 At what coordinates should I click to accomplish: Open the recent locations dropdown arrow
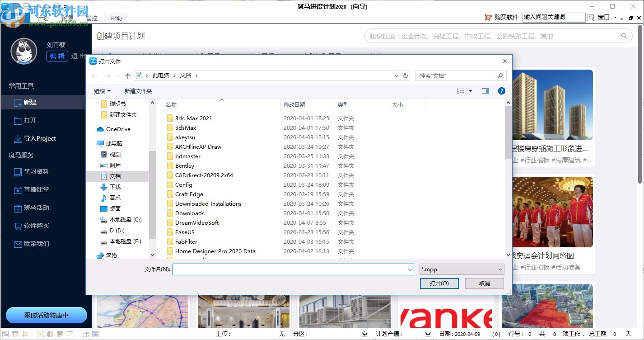click(118, 76)
